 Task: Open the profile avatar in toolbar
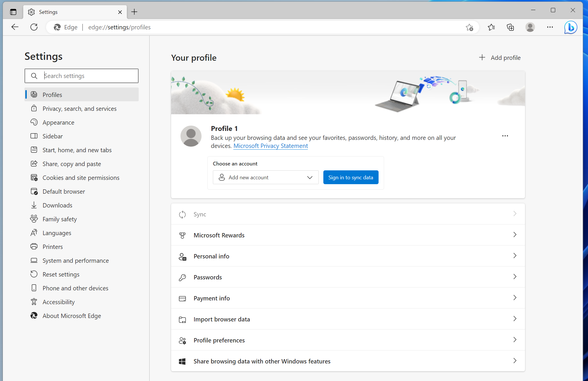(530, 27)
